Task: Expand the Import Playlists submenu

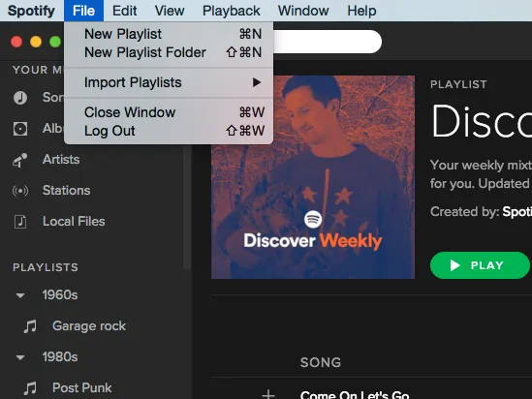Action: click(x=169, y=82)
